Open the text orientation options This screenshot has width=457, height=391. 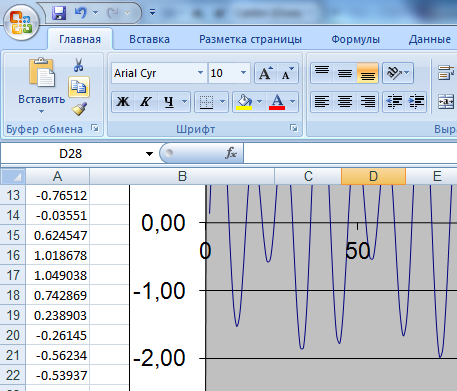(x=398, y=73)
